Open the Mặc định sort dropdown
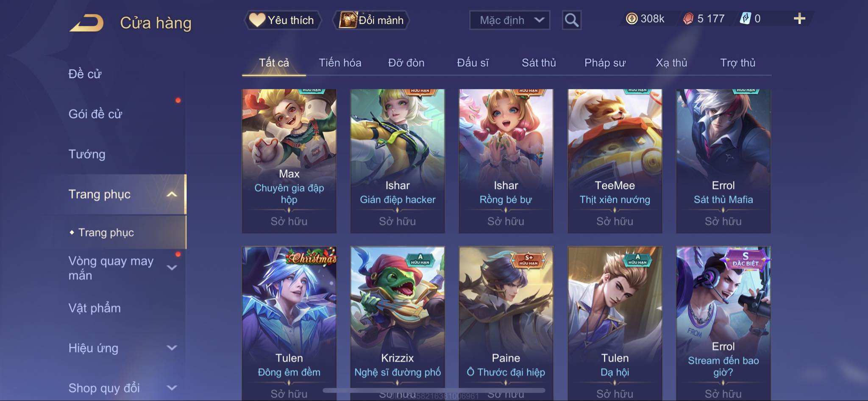This screenshot has width=868, height=401. tap(509, 20)
